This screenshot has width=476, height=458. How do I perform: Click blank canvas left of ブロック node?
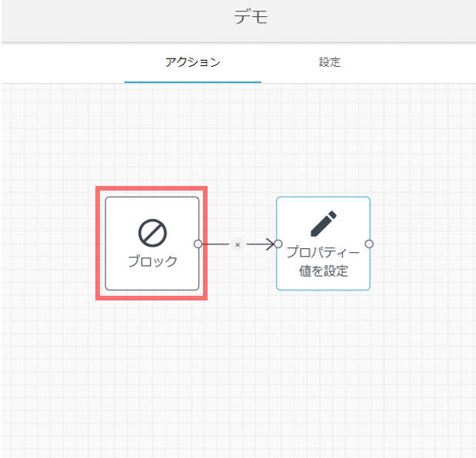[x=46, y=244]
